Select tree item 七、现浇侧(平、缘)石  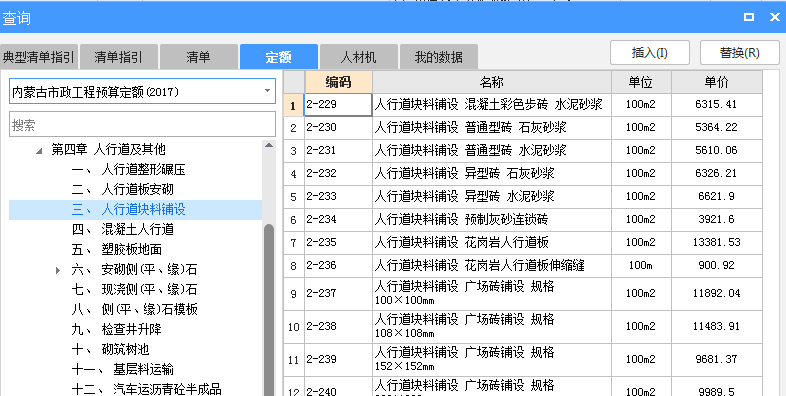click(134, 289)
